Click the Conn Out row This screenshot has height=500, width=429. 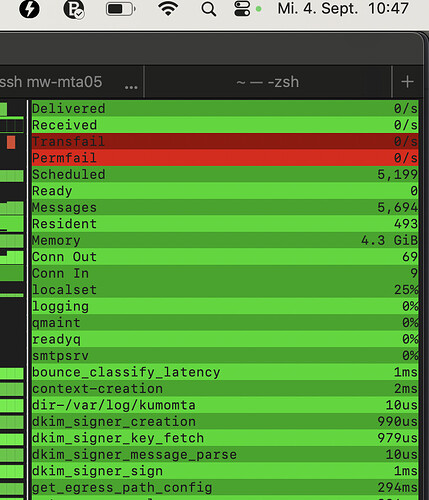(225, 257)
